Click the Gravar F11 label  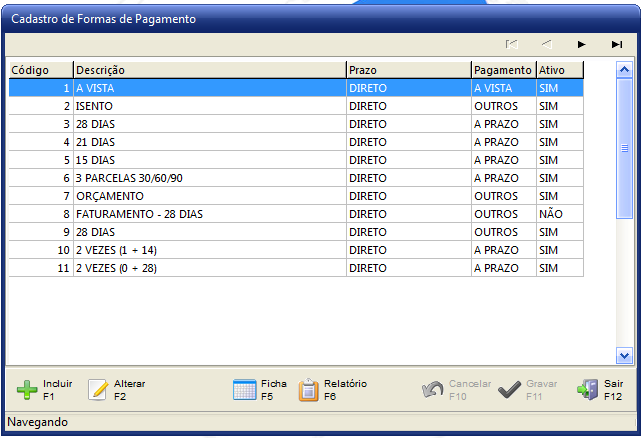coord(541,390)
